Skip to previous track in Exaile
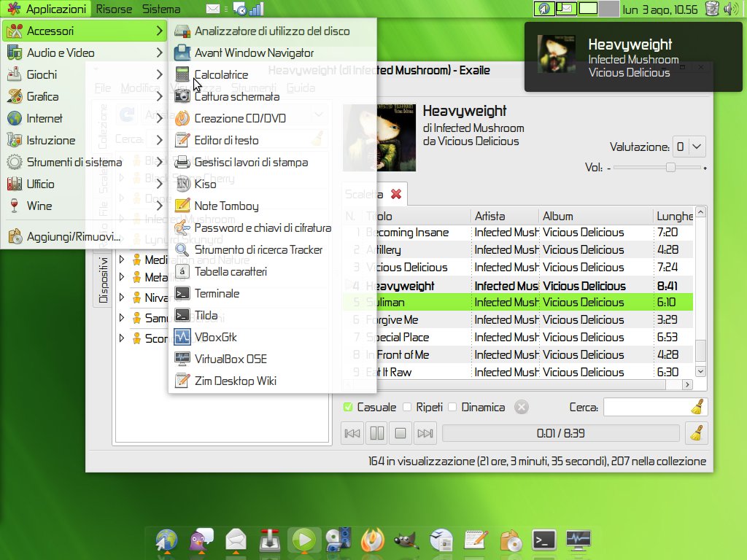 352,433
